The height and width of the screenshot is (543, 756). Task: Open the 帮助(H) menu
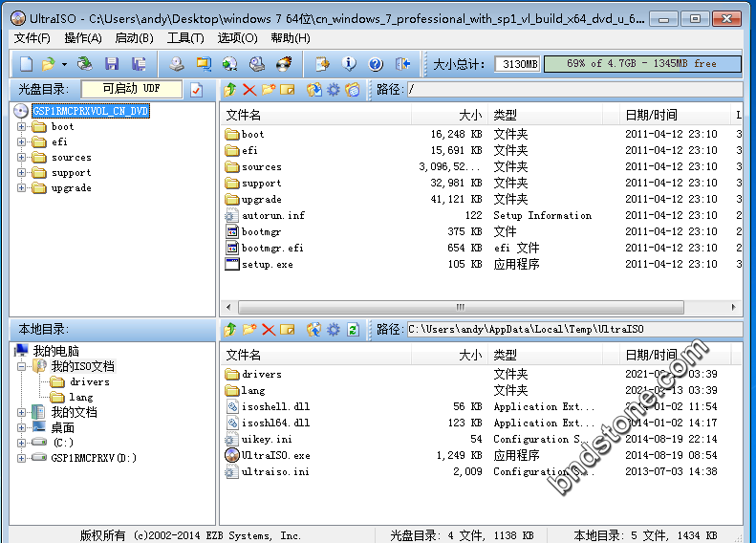point(291,38)
